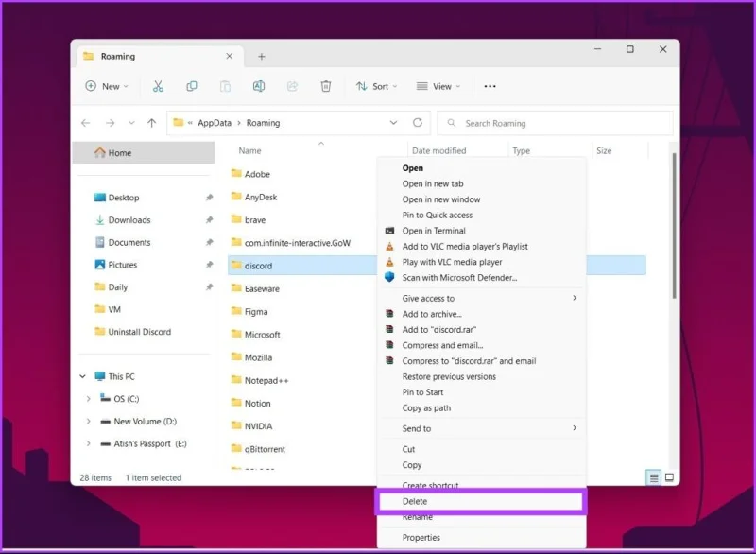Open the View dropdown
756x554 pixels.
tap(438, 86)
